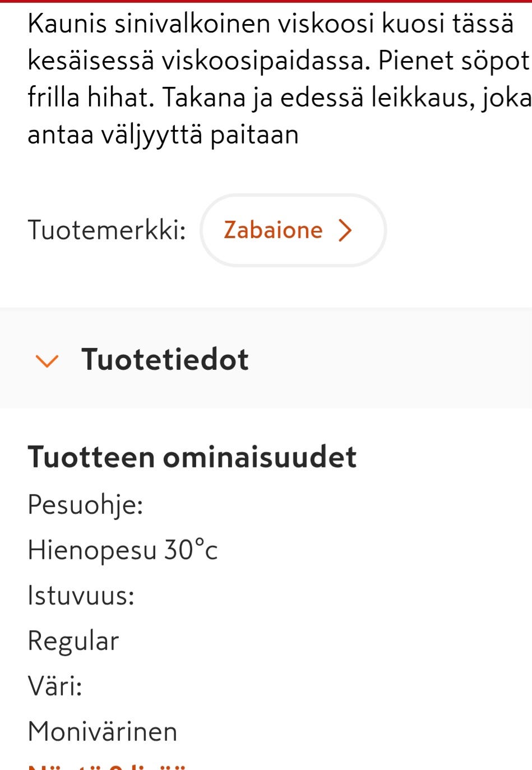Screen dimensions: 532x770
Task: Select the product description paragraph
Action: tap(263, 78)
